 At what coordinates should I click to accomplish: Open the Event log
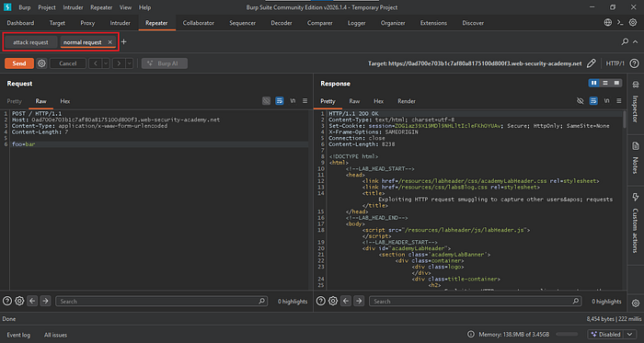[x=18, y=335]
